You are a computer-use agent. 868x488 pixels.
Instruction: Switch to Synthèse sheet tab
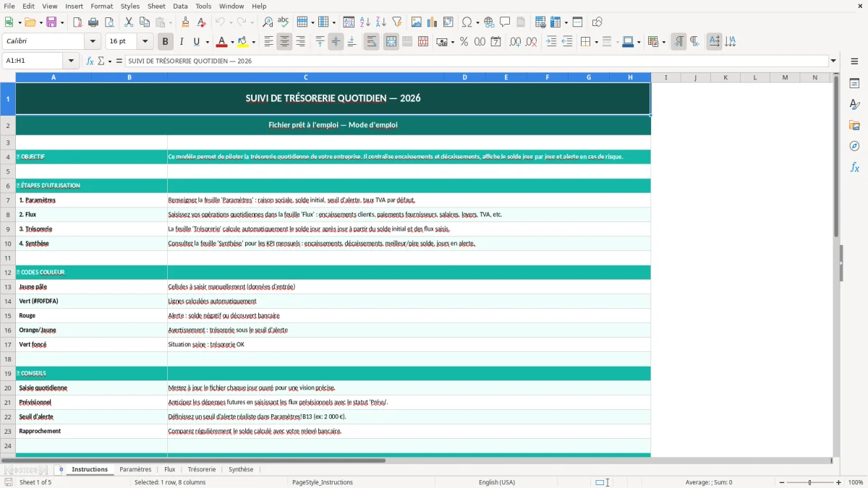coord(241,469)
